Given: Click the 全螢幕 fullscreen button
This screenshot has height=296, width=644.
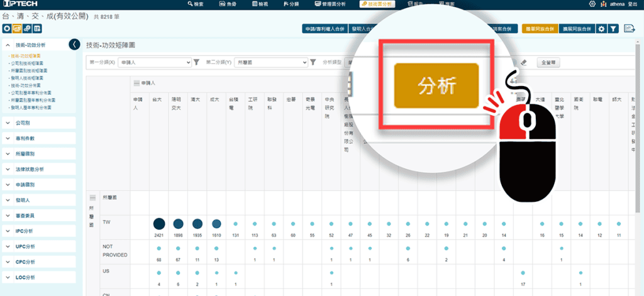Looking at the screenshot, I should pos(549,62).
